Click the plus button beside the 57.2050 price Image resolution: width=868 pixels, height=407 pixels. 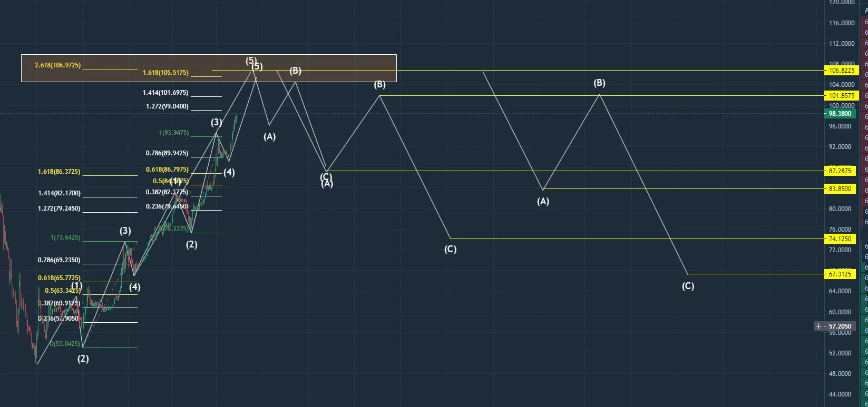[x=818, y=326]
